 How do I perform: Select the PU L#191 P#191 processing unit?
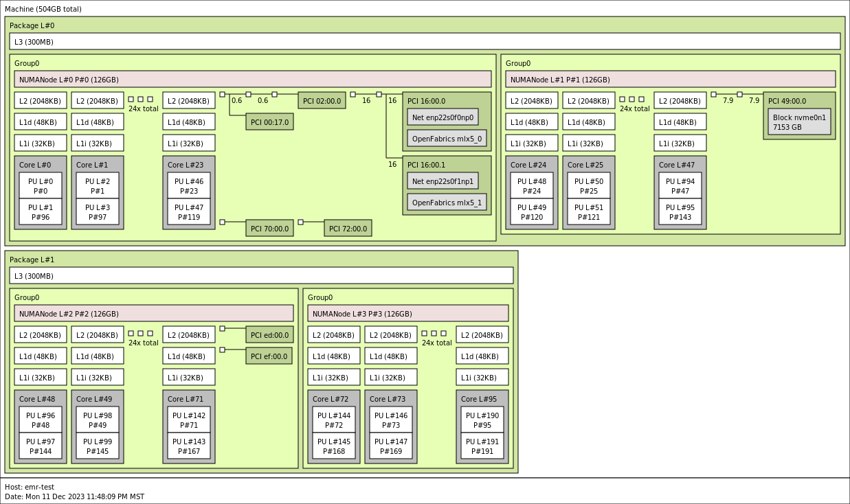[x=482, y=446]
